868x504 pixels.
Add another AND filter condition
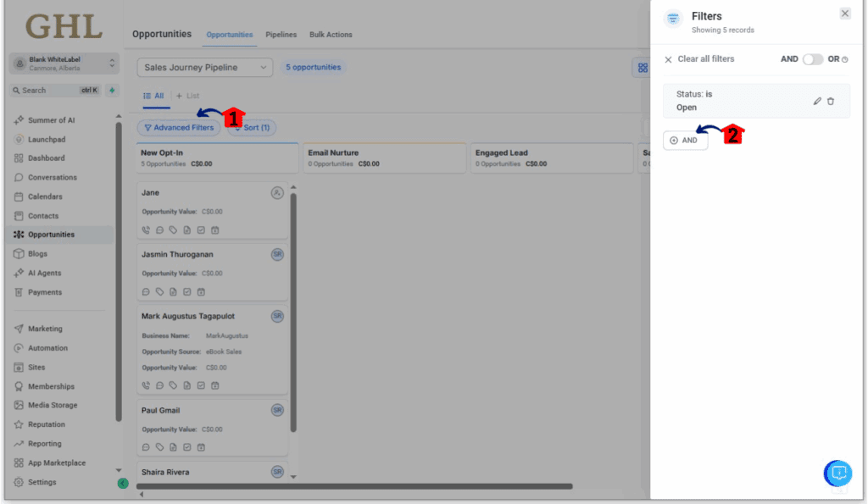click(685, 141)
